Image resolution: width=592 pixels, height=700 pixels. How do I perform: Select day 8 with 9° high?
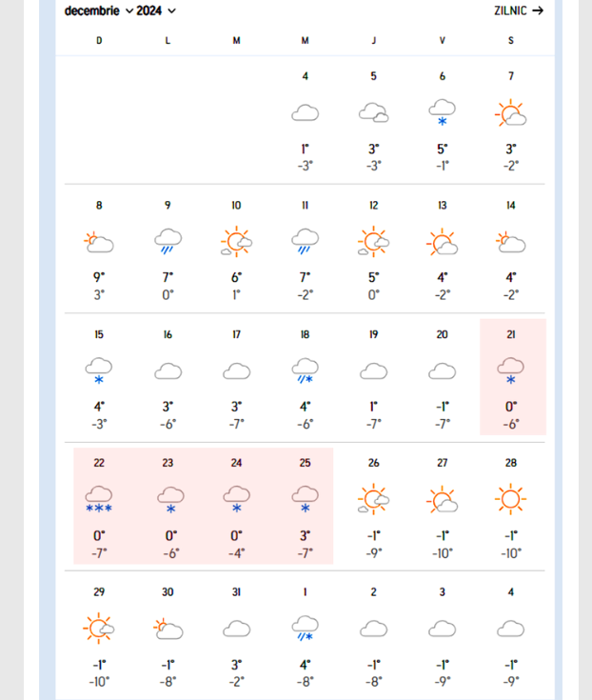pos(99,248)
